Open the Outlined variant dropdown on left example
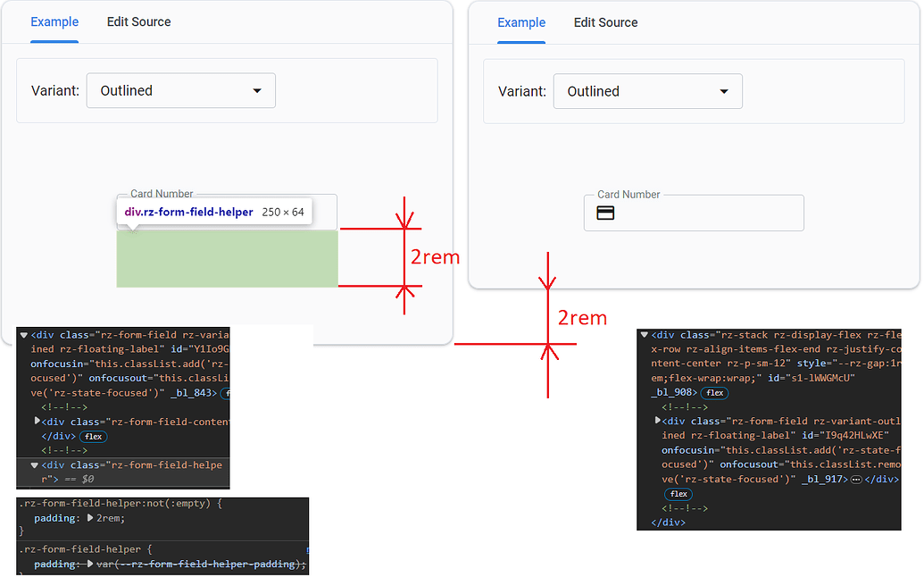Image resolution: width=924 pixels, height=577 pixels. (x=180, y=90)
